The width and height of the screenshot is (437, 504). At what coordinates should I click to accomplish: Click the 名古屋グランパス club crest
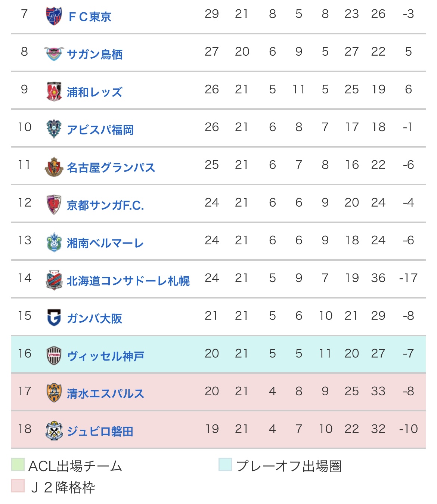coord(54,167)
